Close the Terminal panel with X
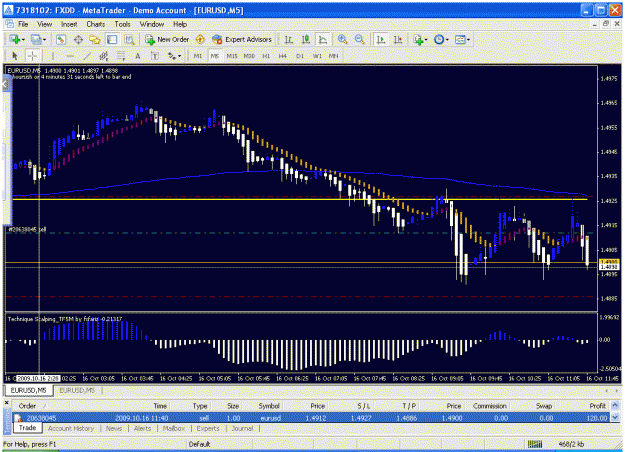This screenshot has height=452, width=625. (x=7, y=403)
